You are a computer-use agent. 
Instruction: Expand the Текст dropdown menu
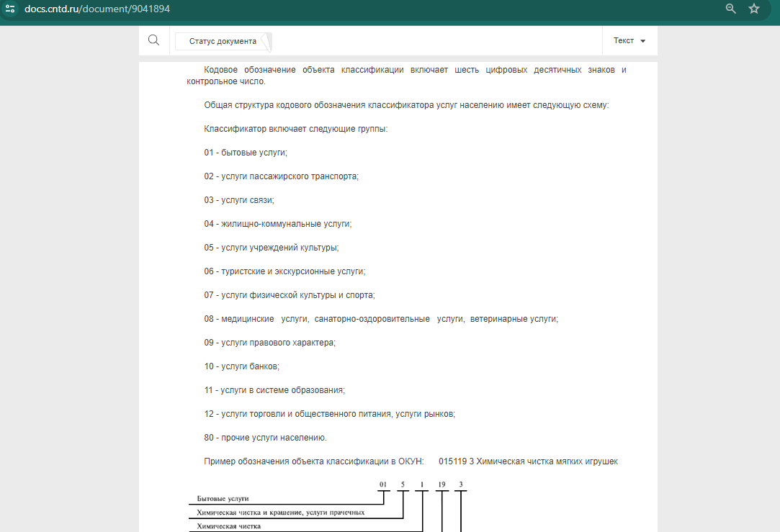click(629, 41)
